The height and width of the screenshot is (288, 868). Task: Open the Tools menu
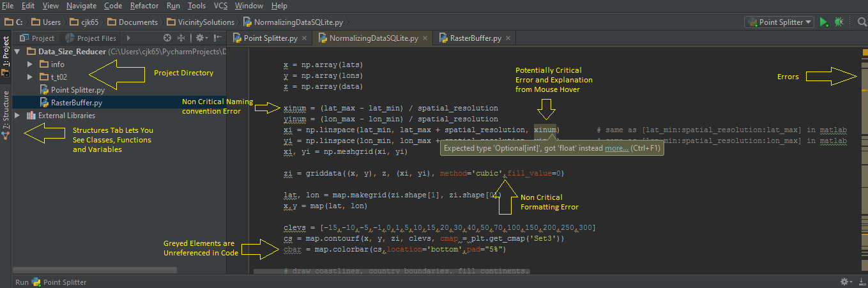point(197,5)
